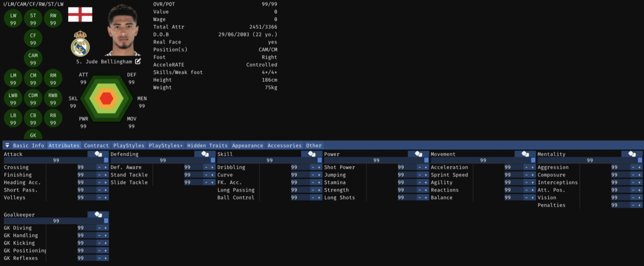Collapse the tab bar triangle arrow

pyautogui.click(x=7, y=145)
